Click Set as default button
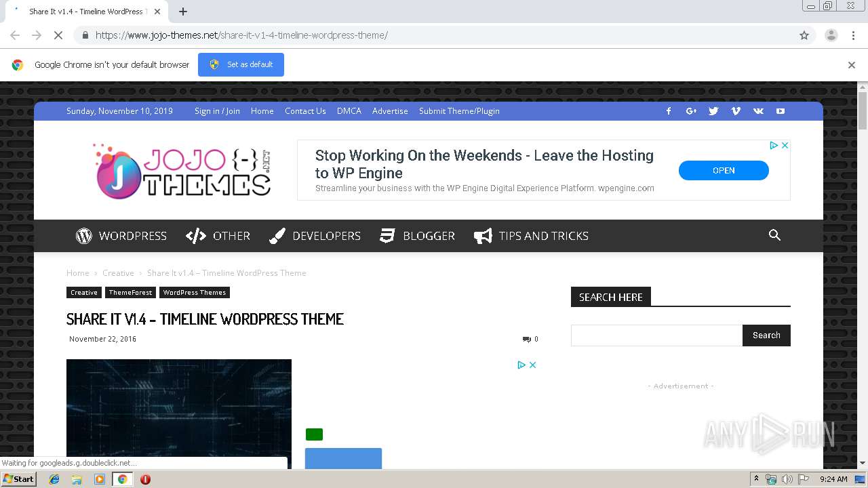 [241, 65]
